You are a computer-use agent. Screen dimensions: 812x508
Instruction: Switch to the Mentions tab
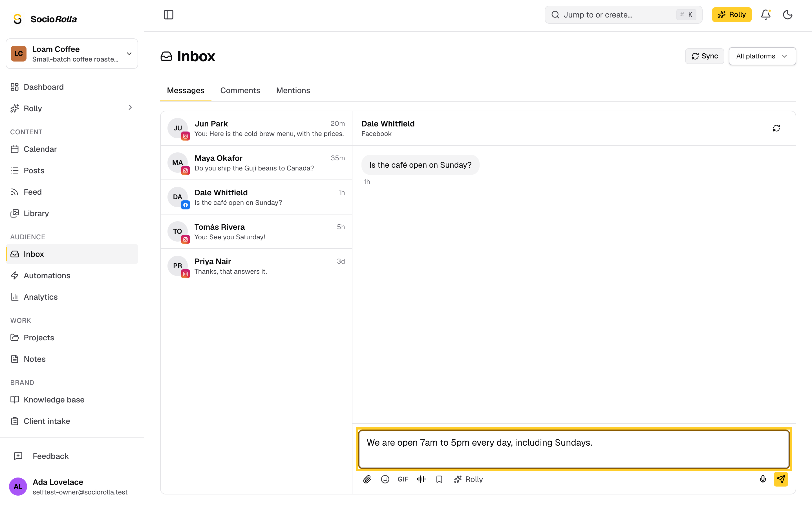293,90
